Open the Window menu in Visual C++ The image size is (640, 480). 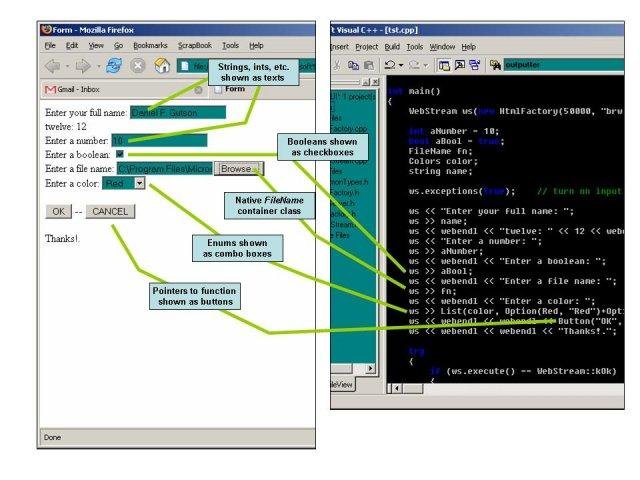click(x=442, y=47)
